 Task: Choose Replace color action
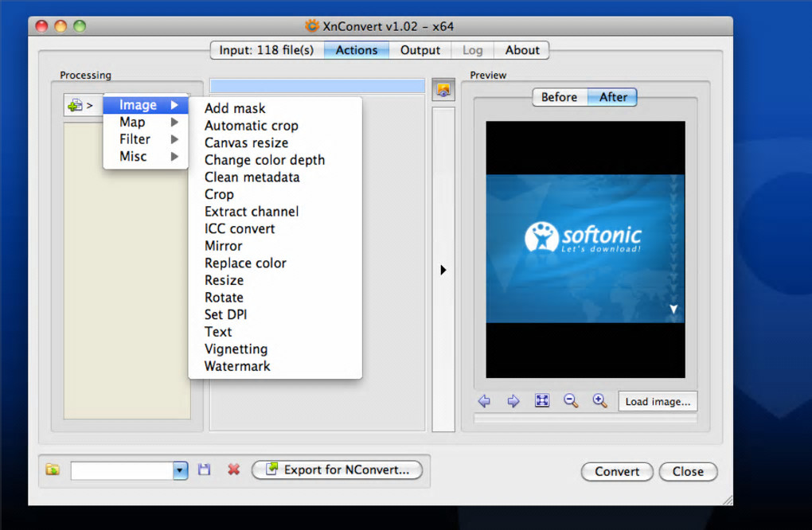[275, 263]
